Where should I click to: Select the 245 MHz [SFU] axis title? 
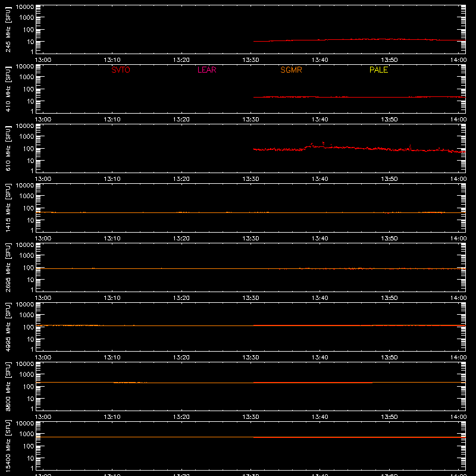tap(8, 29)
